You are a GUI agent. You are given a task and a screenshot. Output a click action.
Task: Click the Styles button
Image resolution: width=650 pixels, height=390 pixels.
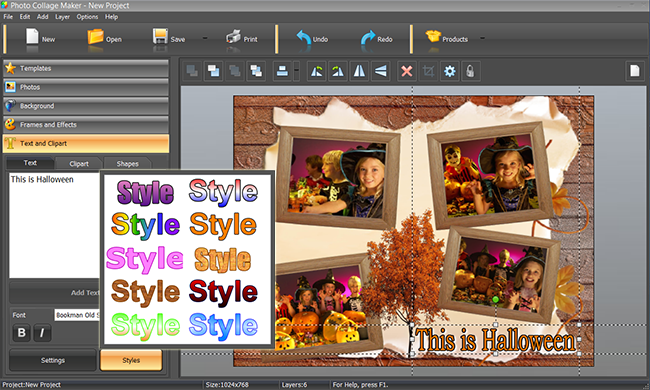click(x=131, y=360)
